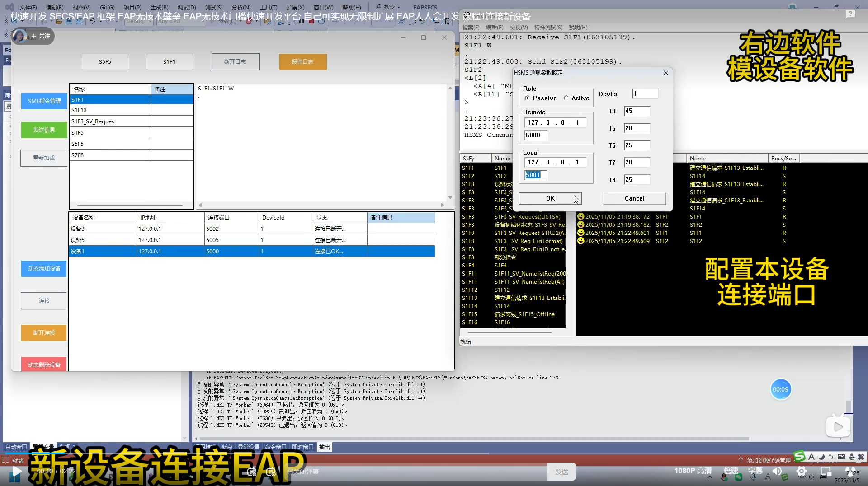Open the 字幕 subtitle selector
868x486 pixels.
click(x=755, y=471)
